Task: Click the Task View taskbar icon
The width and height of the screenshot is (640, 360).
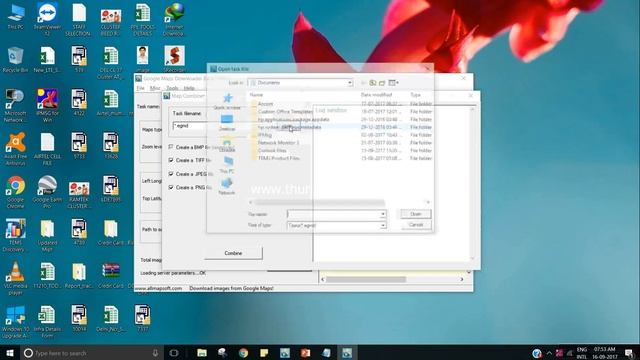Action: tap(174, 353)
